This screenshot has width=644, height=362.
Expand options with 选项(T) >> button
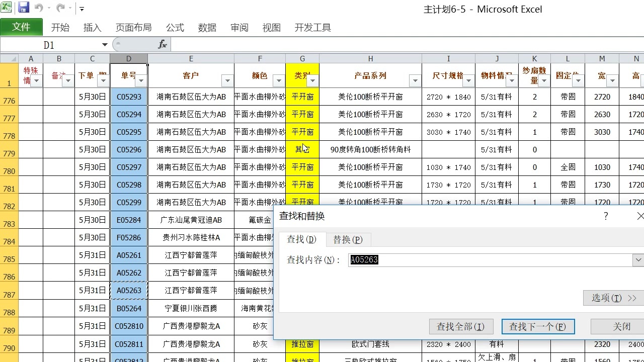point(614,298)
